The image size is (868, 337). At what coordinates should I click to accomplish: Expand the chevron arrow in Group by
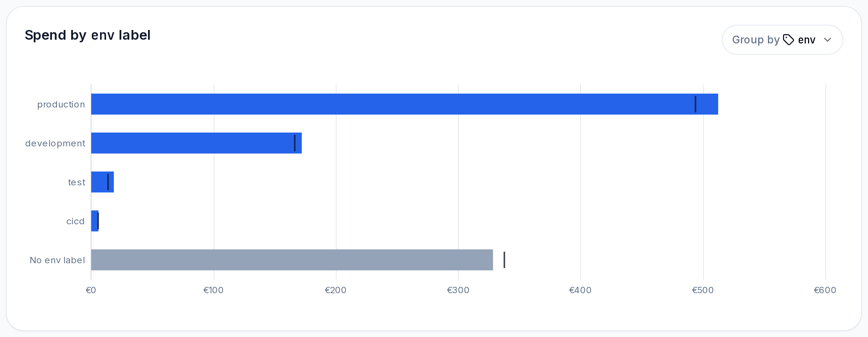coord(828,40)
